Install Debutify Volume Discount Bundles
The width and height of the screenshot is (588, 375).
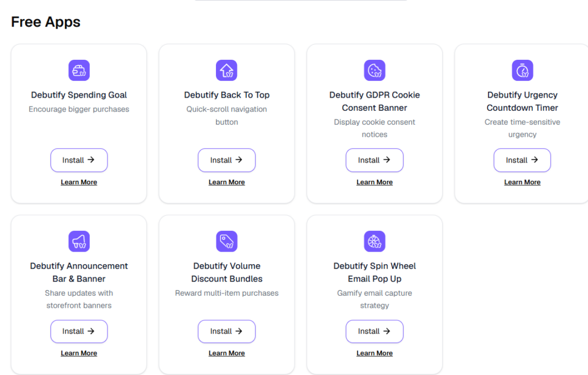pos(226,331)
